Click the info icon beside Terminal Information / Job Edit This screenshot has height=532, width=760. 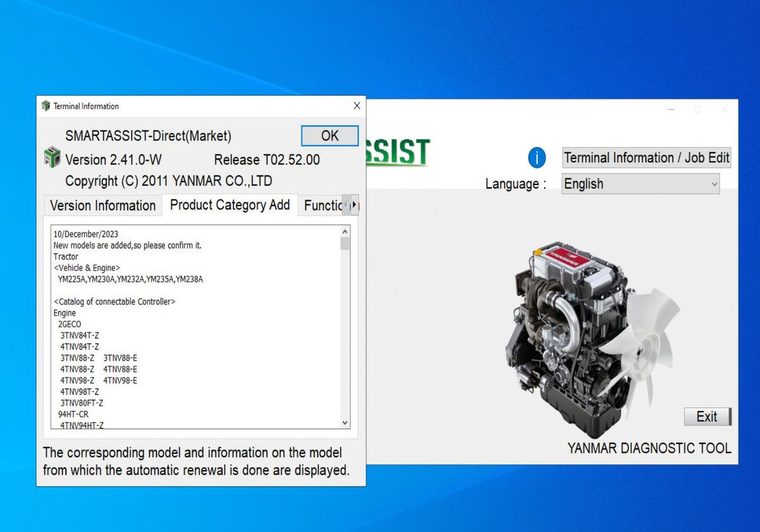[x=536, y=158]
